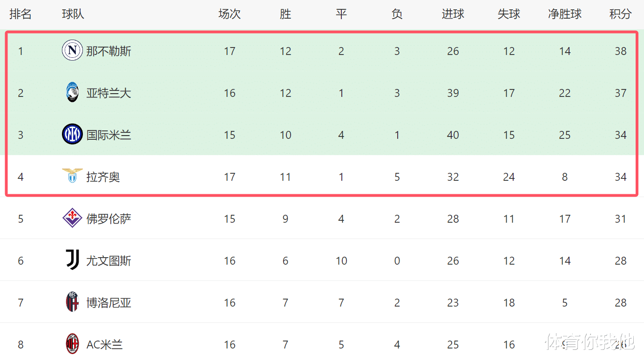The width and height of the screenshot is (644, 362).
Task: Click the AC Milan crest
Action: click(72, 344)
